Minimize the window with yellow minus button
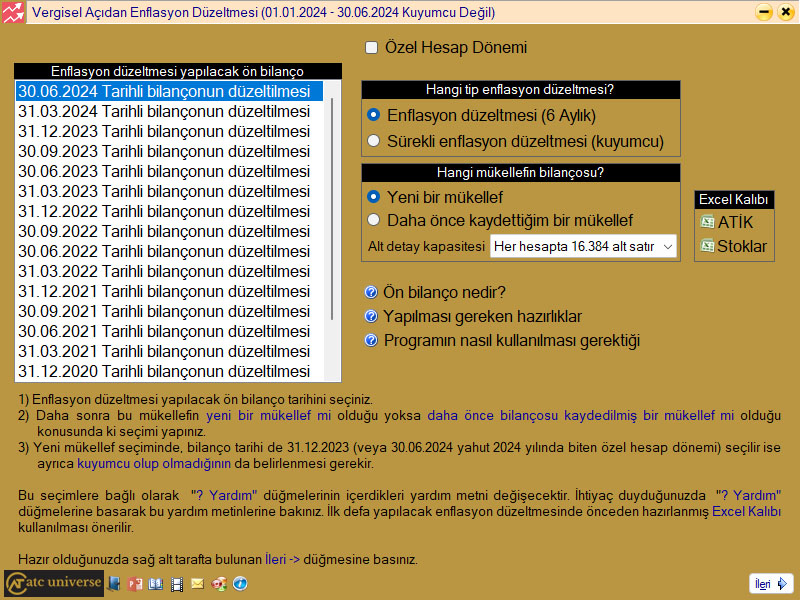This screenshot has height=600, width=800. 764,12
